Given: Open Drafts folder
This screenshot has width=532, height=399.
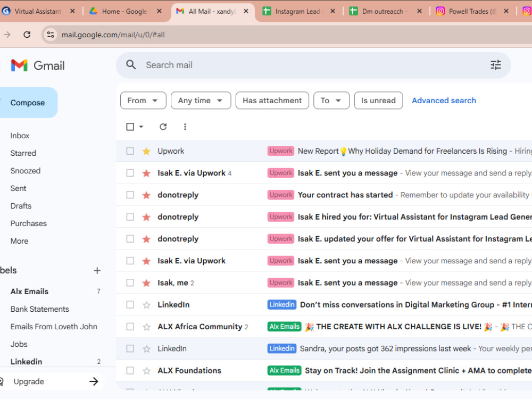Looking at the screenshot, I should (x=21, y=206).
